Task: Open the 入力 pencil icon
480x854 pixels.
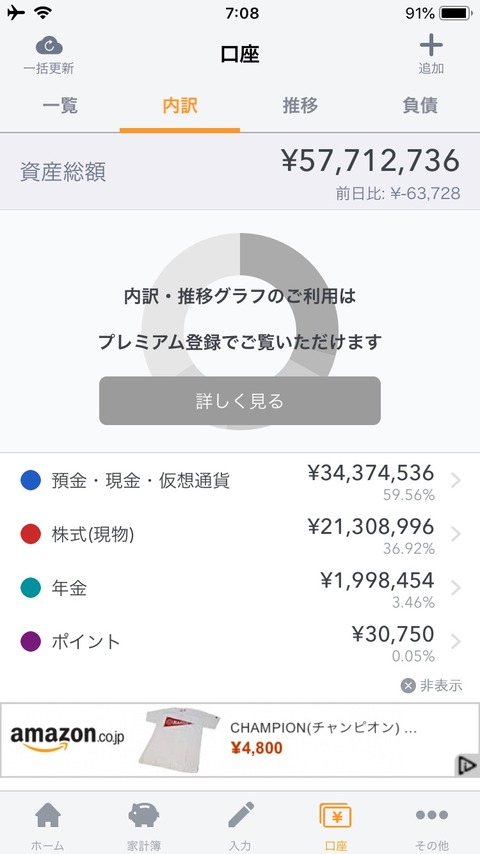Action: 240,815
